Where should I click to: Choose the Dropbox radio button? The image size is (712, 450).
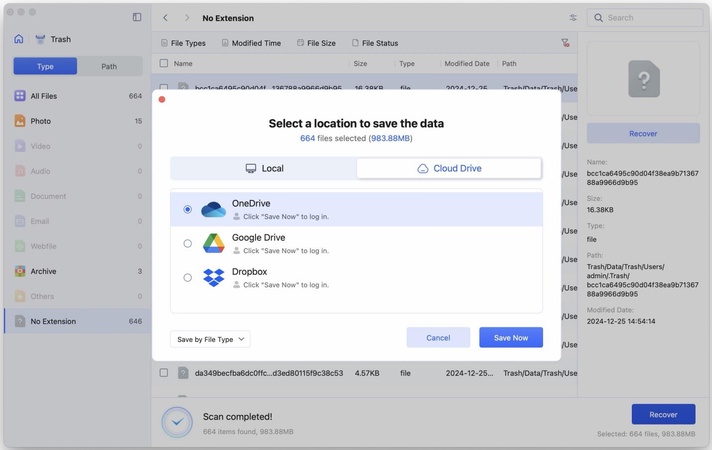(187, 277)
